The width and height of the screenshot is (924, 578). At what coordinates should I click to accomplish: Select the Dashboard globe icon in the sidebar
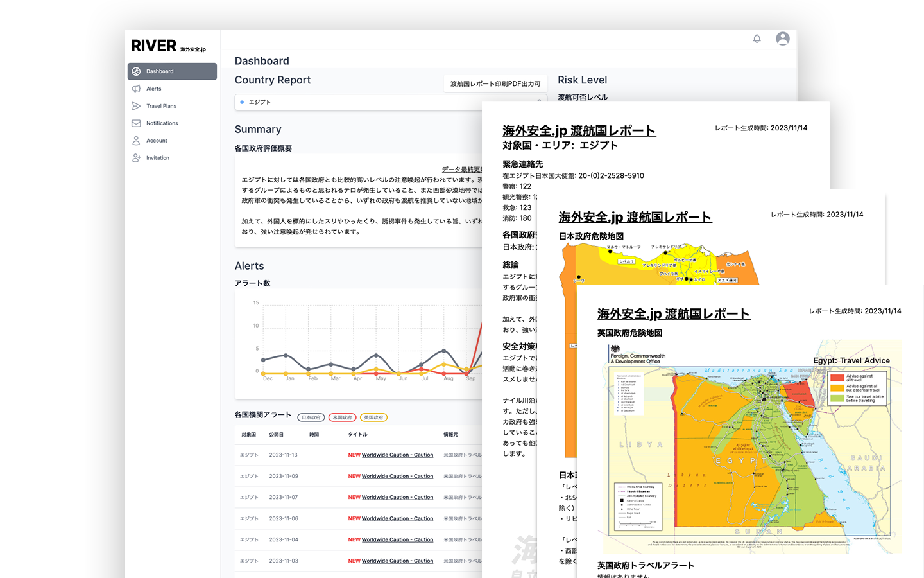coord(136,71)
